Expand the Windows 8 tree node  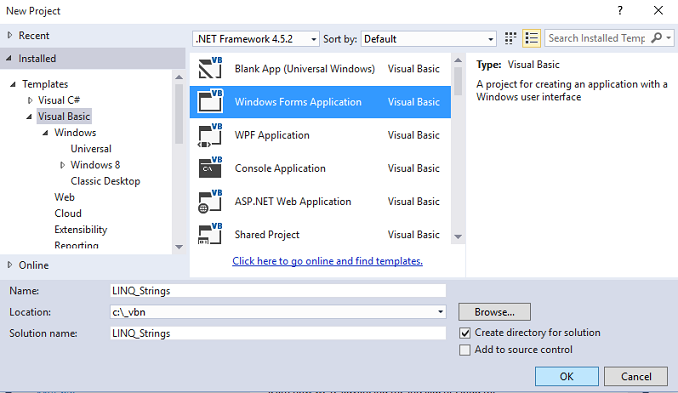point(62,165)
